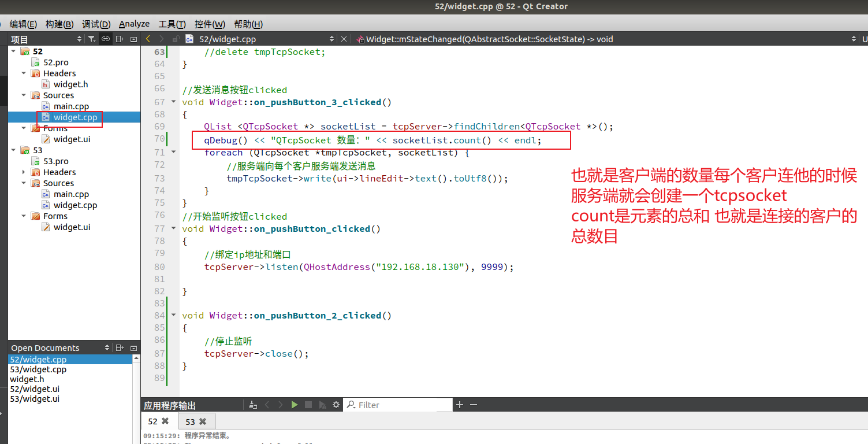Clear the application output pane

[x=253, y=405]
